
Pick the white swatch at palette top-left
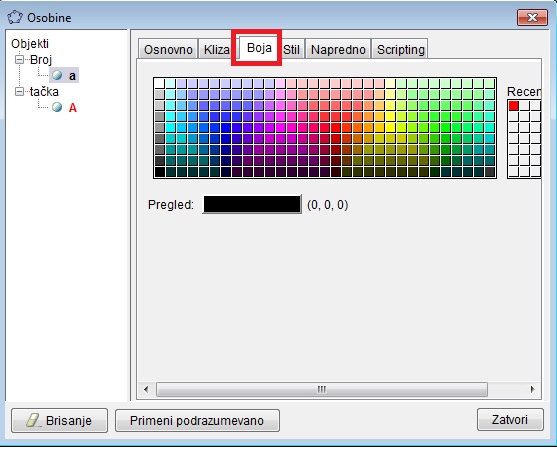tap(160, 83)
